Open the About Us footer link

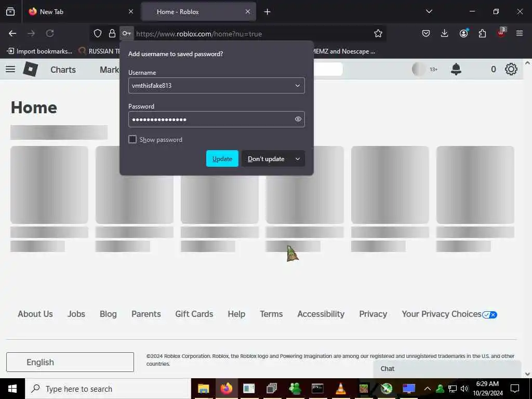coord(35,314)
